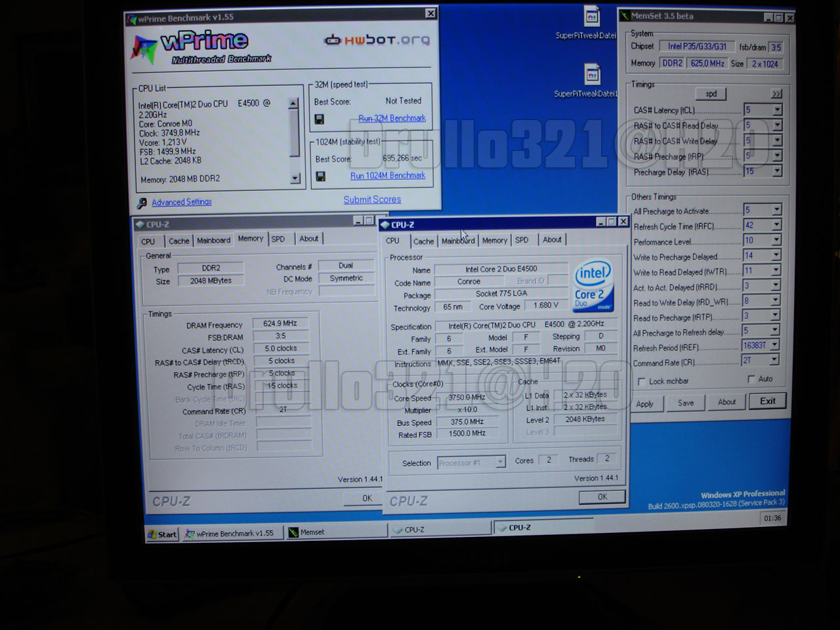Click the spd button in MemSet
The width and height of the screenshot is (840, 630).
pyautogui.click(x=711, y=94)
